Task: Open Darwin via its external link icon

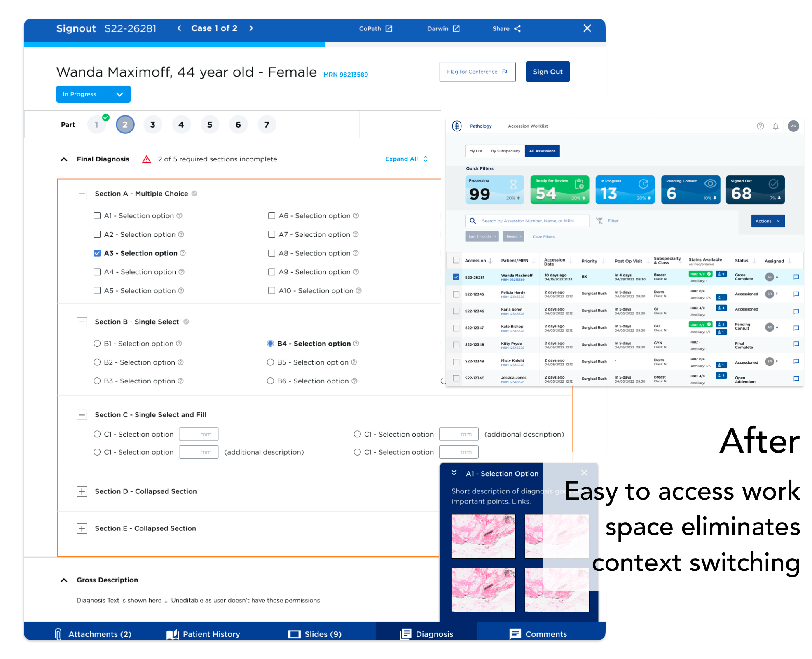Action: click(456, 28)
